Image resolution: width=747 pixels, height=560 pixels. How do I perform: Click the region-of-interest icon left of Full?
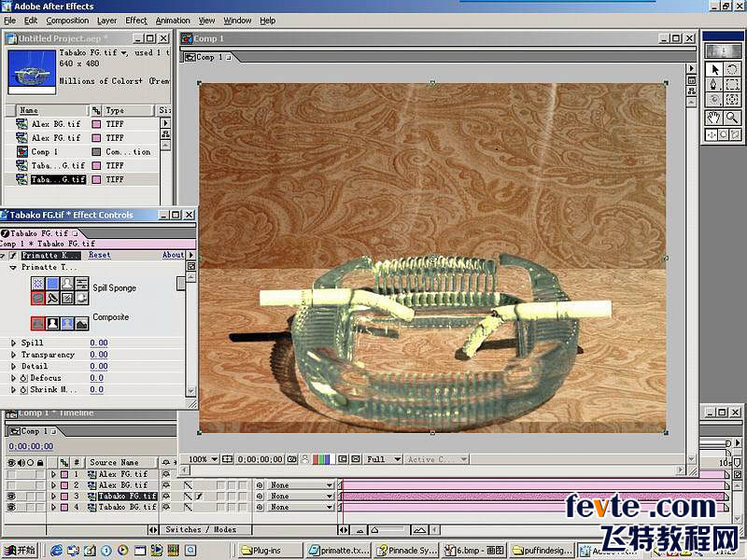click(343, 459)
